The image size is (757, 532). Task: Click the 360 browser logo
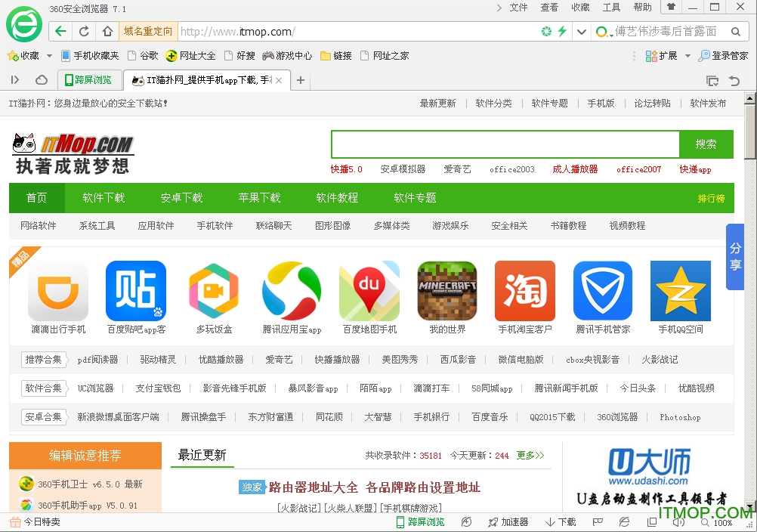[x=23, y=25]
